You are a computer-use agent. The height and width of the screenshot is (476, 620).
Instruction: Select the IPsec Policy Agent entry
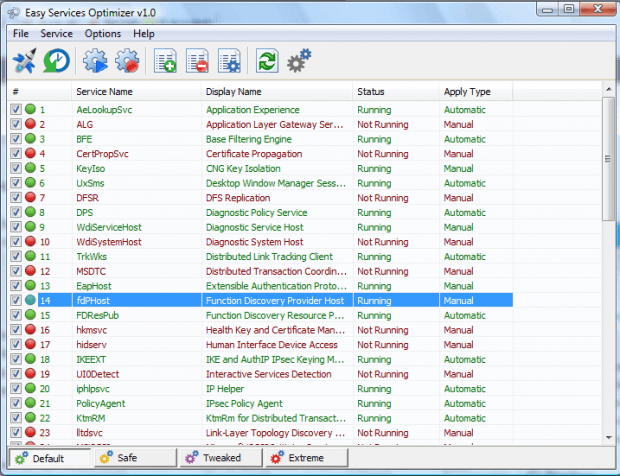click(244, 403)
